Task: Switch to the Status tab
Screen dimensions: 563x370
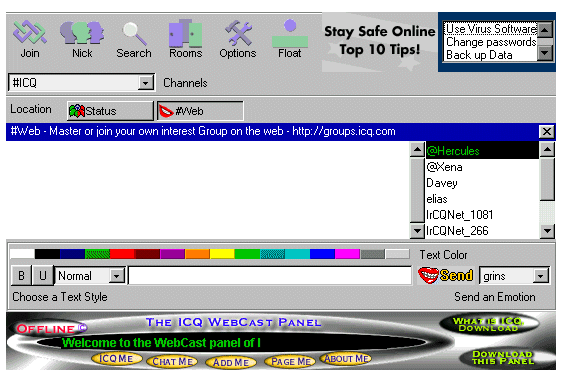Action: pyautogui.click(x=110, y=111)
